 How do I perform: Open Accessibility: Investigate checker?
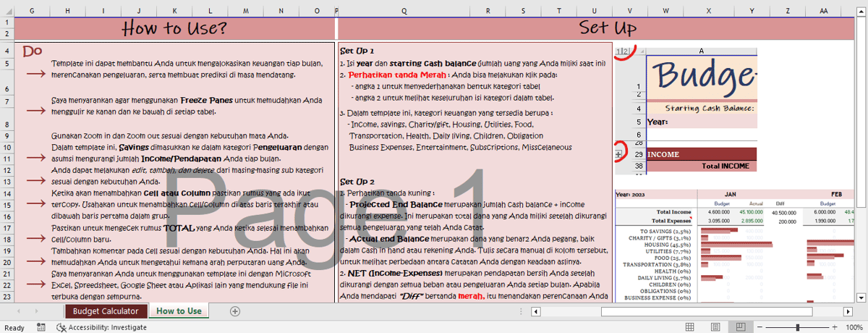click(x=101, y=327)
